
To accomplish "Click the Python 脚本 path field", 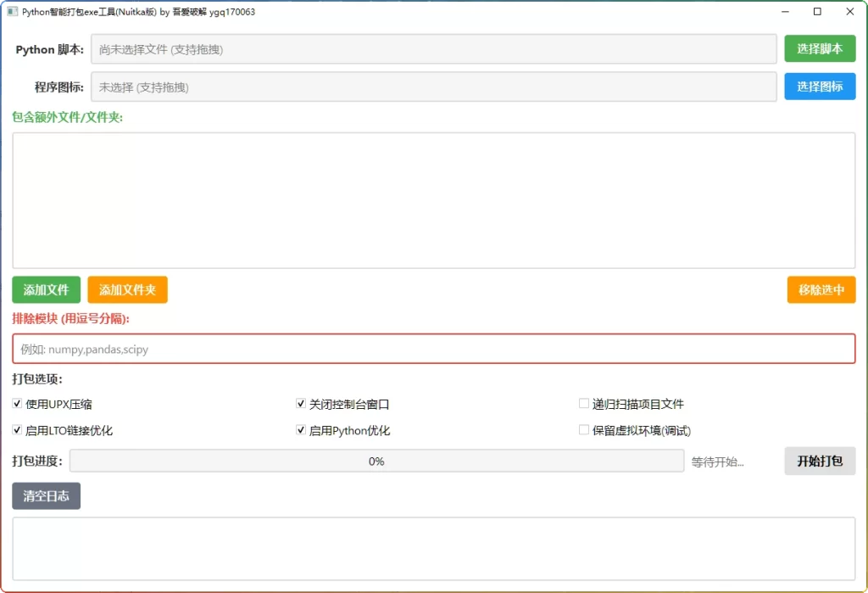I will (432, 48).
